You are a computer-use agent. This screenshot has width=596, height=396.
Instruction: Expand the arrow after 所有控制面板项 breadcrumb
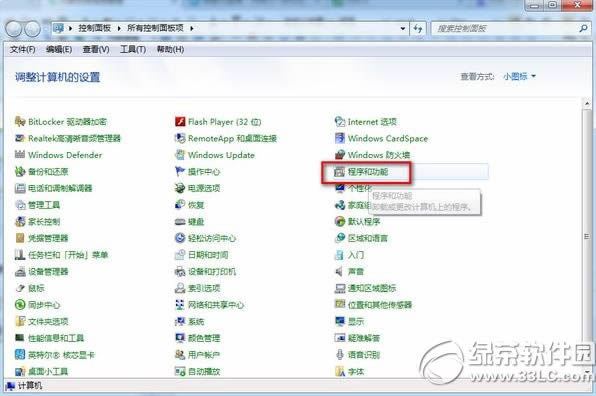192,28
